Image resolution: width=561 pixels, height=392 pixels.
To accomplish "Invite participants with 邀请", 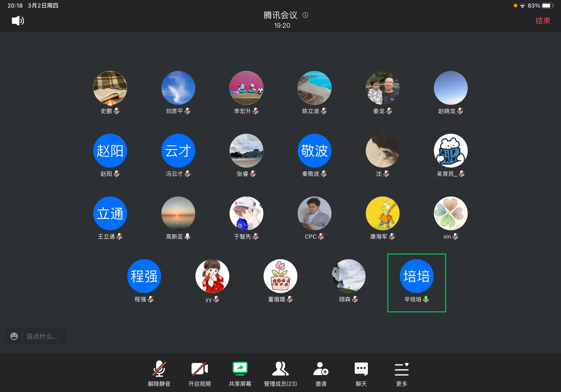I will click(x=321, y=374).
